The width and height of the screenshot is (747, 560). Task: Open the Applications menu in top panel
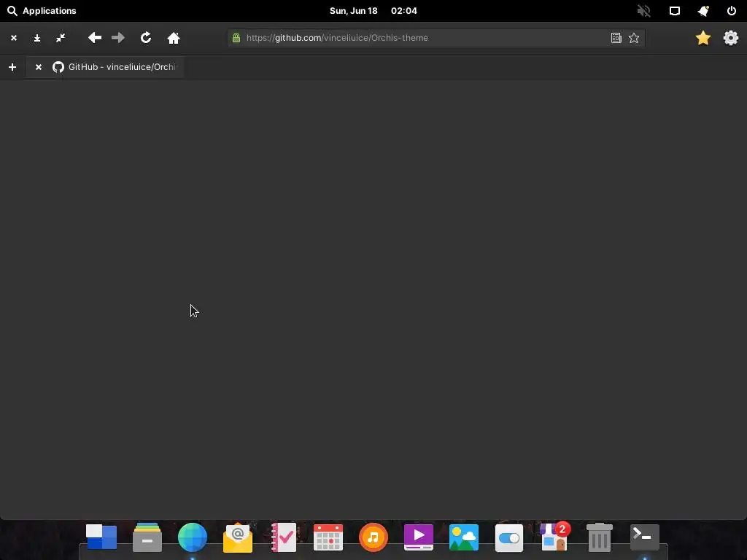tap(42, 10)
